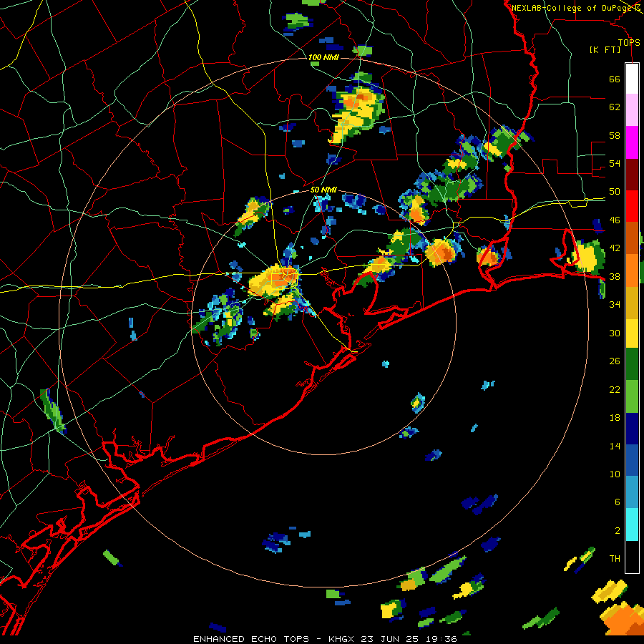Click the navy legend swatch beside 18
The height and width of the screenshot is (644, 644).
click(632, 429)
